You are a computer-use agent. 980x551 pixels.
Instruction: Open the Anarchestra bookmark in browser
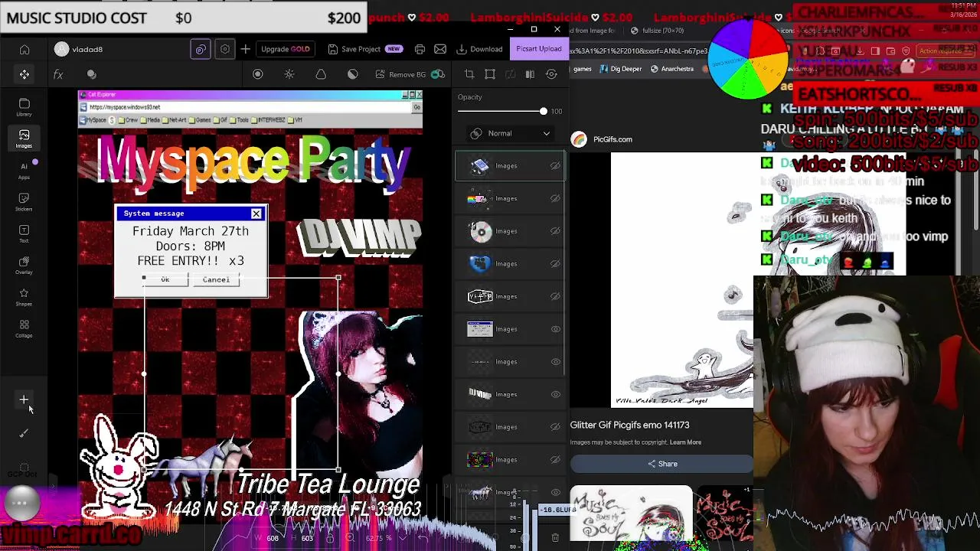(672, 69)
